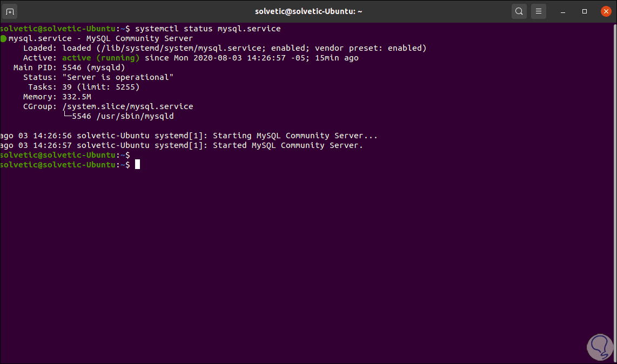This screenshot has height=364, width=617.
Task: Click the "Started MySQL Community Server." log line
Action: tap(288, 145)
